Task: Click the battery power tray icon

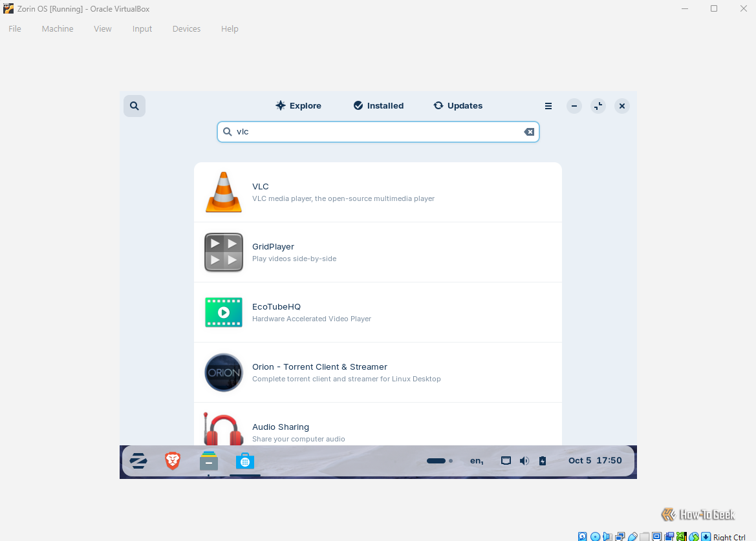Action: point(543,461)
